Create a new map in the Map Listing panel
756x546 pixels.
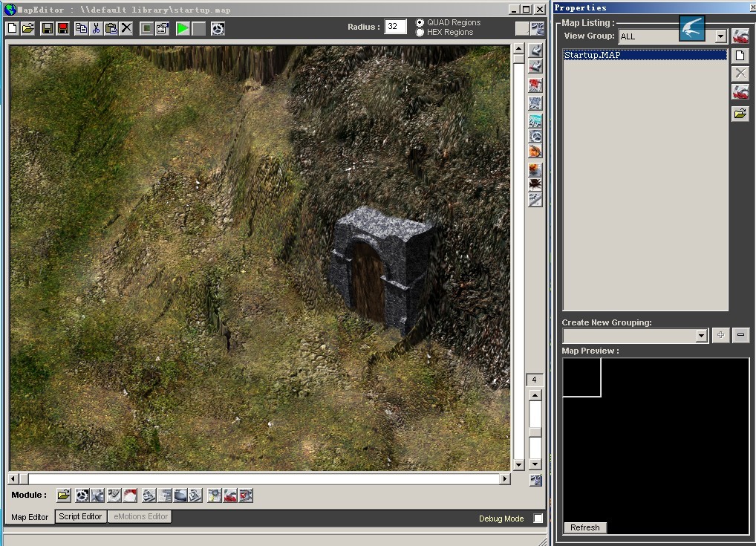740,56
